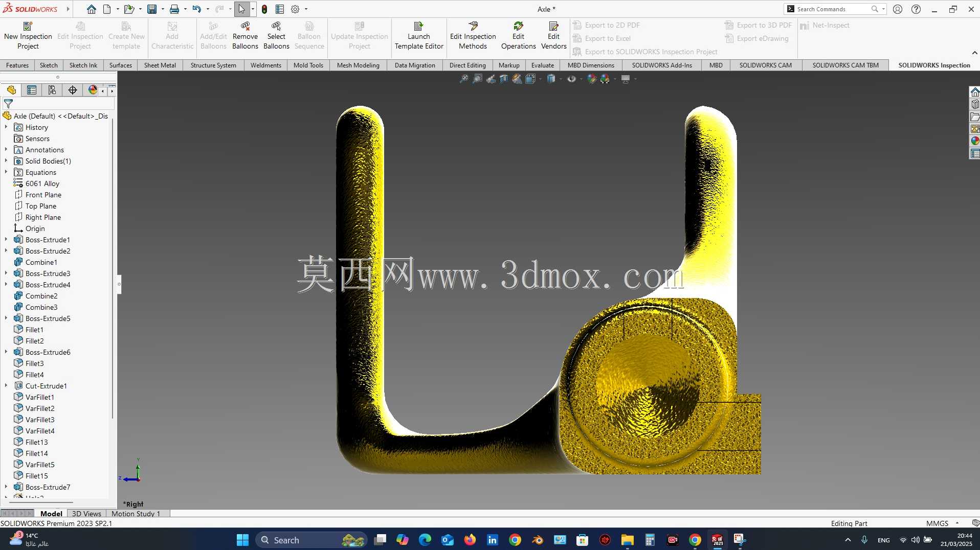Print using the printer icon
This screenshot has width=980, height=550.
(174, 9)
